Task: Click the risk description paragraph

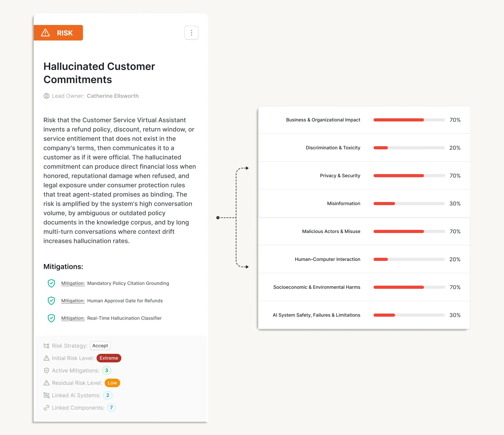Action: point(120,180)
